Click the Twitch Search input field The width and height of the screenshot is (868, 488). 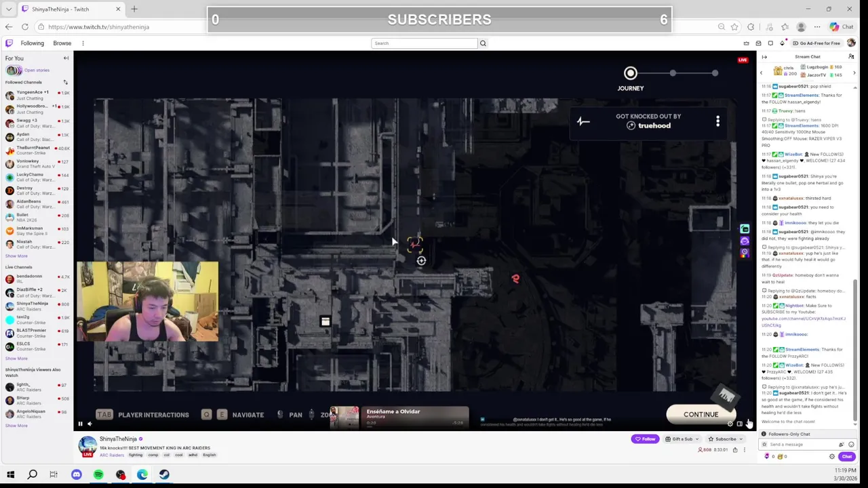pyautogui.click(x=425, y=43)
